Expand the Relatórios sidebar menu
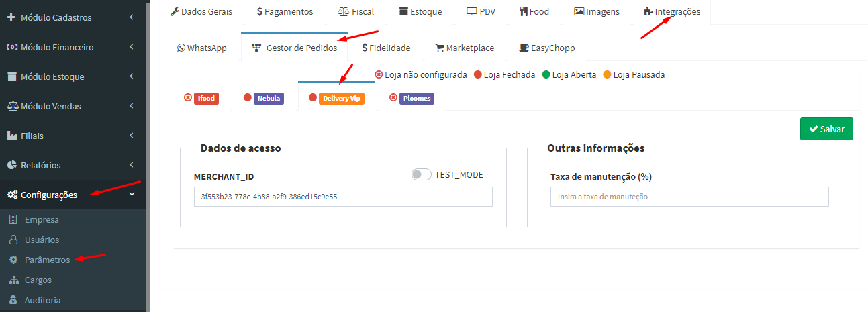Image resolution: width=868 pixels, height=312 pixels. pos(132,165)
